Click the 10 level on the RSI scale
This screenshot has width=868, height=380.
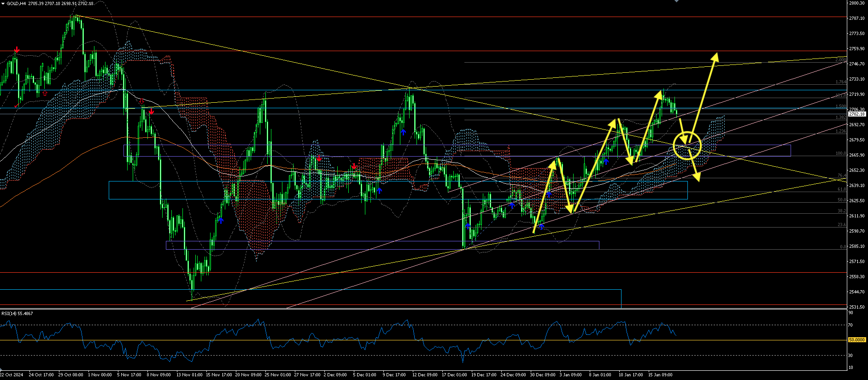[x=851, y=368]
